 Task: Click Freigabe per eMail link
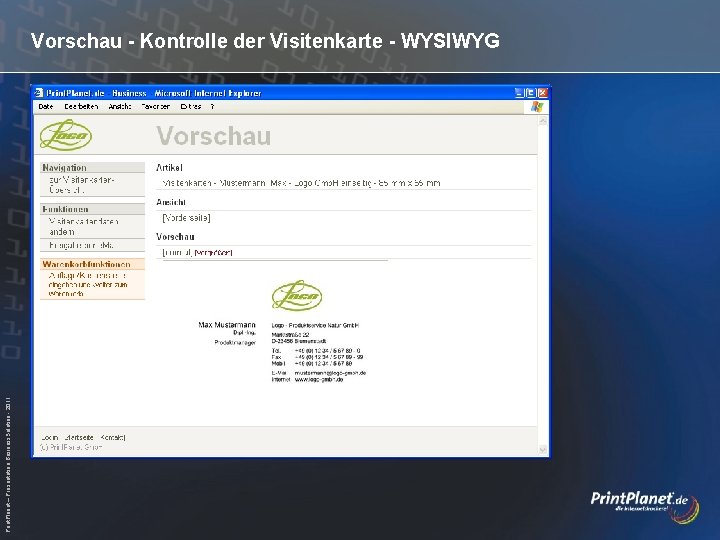pyautogui.click(x=81, y=245)
